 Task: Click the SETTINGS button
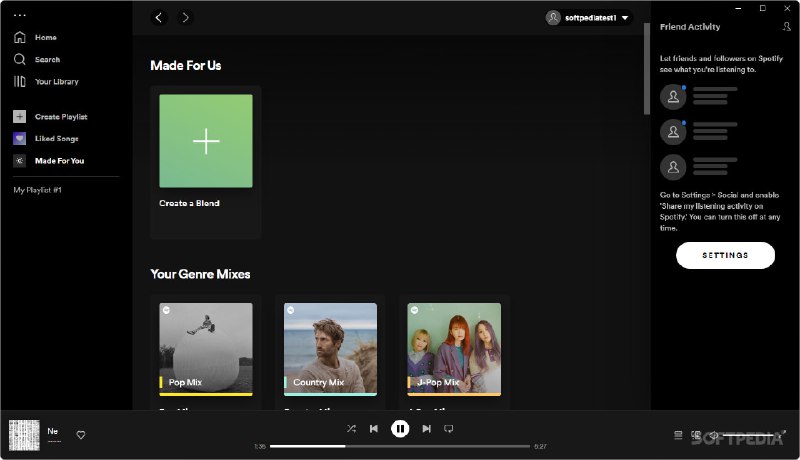point(725,255)
